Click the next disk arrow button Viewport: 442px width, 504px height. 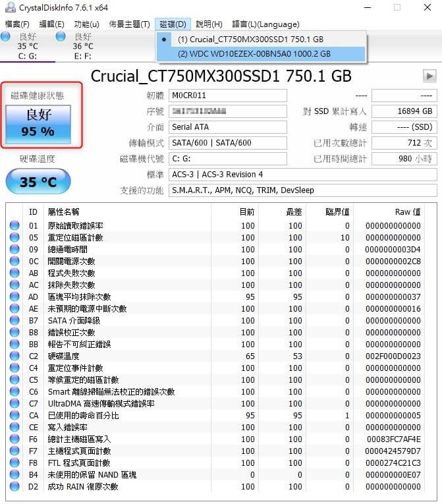pyautogui.click(x=429, y=76)
